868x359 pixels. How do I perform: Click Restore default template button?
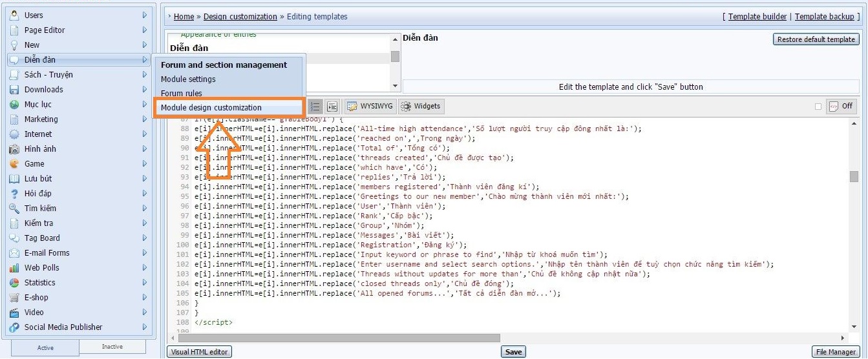click(816, 39)
